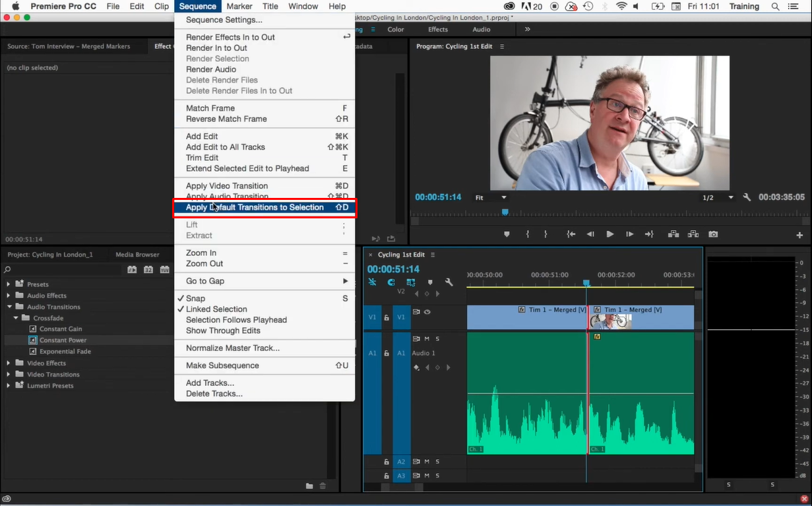Export a frame with the camera icon
The height and width of the screenshot is (506, 812).
coord(713,234)
